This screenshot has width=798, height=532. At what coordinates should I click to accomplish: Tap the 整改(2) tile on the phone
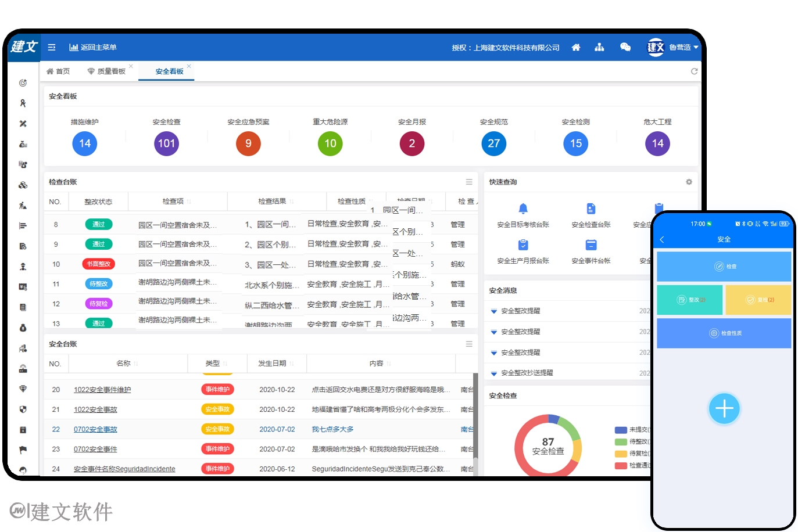tap(690, 300)
